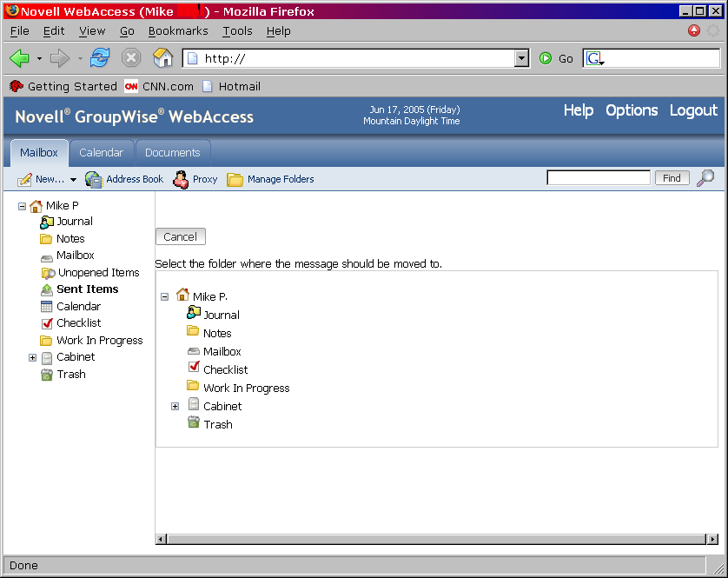Open the Hotmail bookmark
This screenshot has height=578, width=728.
[232, 86]
